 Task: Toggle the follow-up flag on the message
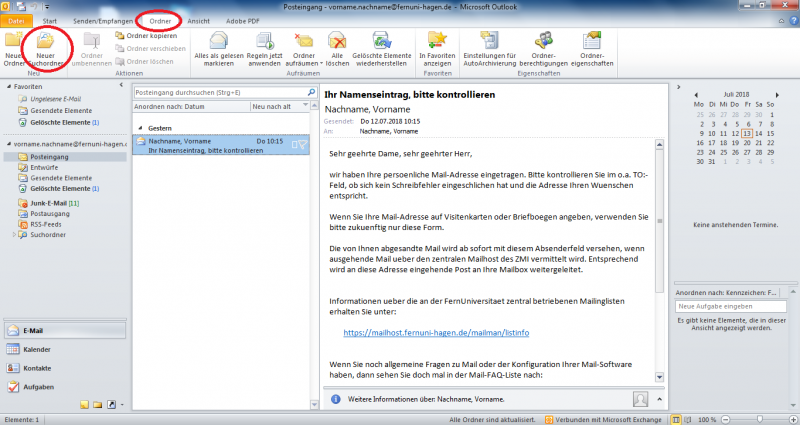(303, 145)
